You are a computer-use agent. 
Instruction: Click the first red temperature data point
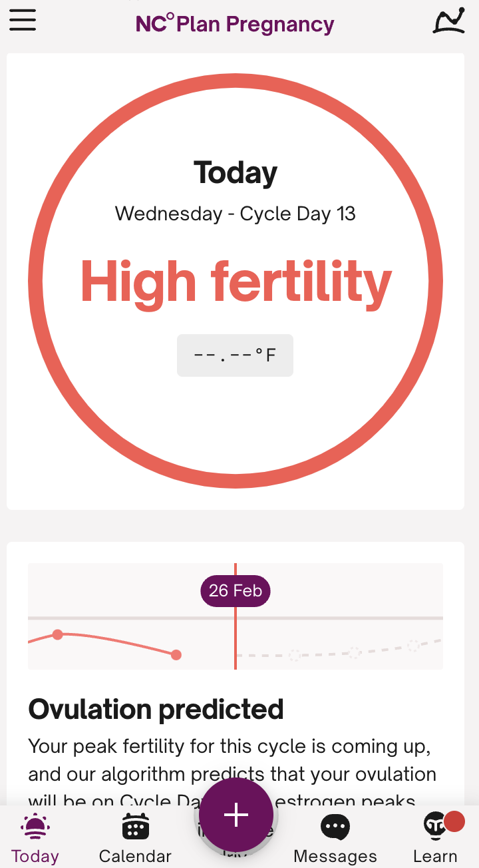pyautogui.click(x=58, y=634)
